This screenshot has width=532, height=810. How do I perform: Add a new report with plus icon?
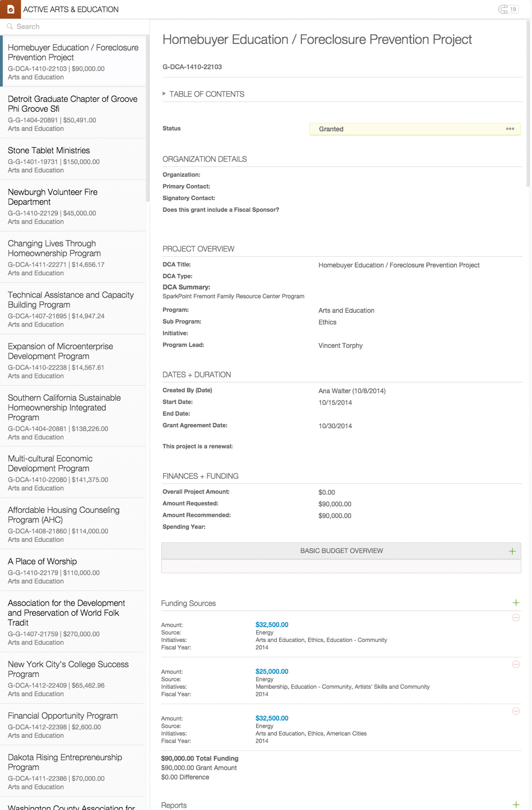[516, 805]
